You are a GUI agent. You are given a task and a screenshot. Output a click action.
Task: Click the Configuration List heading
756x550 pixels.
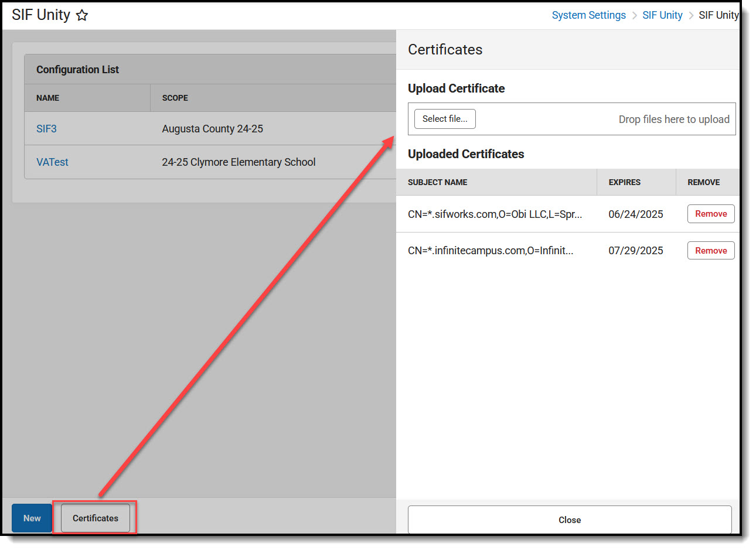point(77,70)
